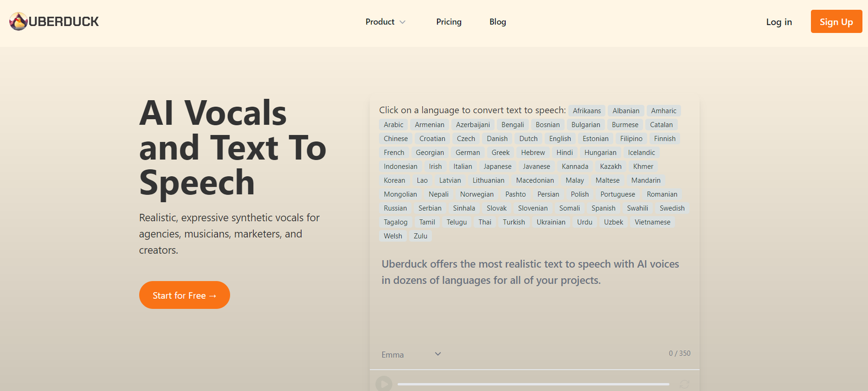Select the Mandarin language chip
Screen dimensions: 868x391
646,181
